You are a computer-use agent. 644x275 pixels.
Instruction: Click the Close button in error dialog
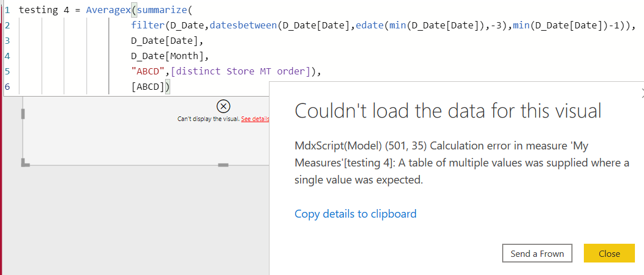coord(609,253)
